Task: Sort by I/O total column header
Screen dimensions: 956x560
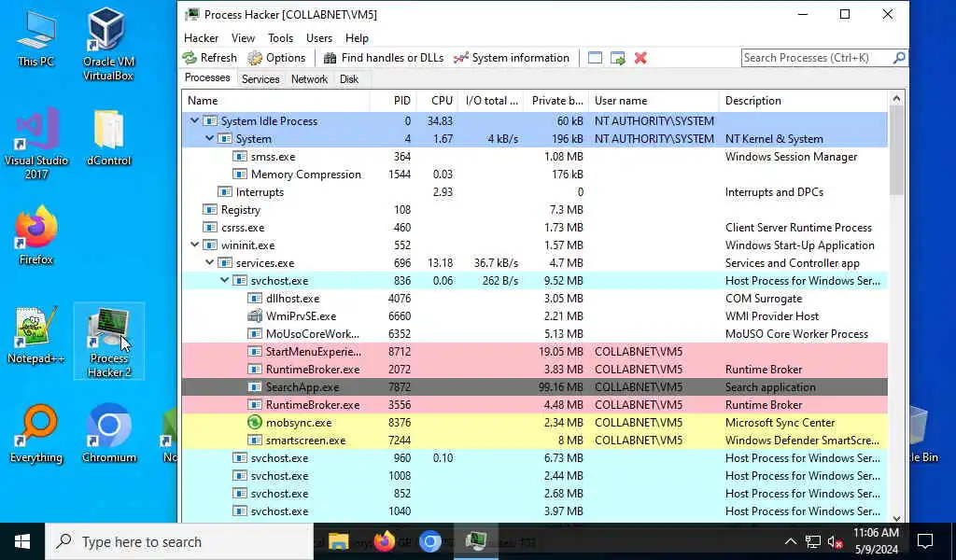Action: point(491,101)
